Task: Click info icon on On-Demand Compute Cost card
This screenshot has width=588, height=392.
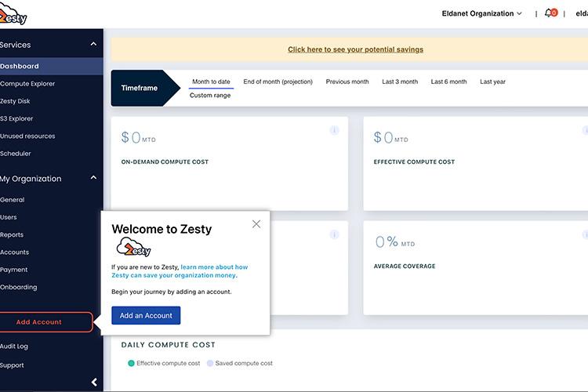Action: click(334, 130)
